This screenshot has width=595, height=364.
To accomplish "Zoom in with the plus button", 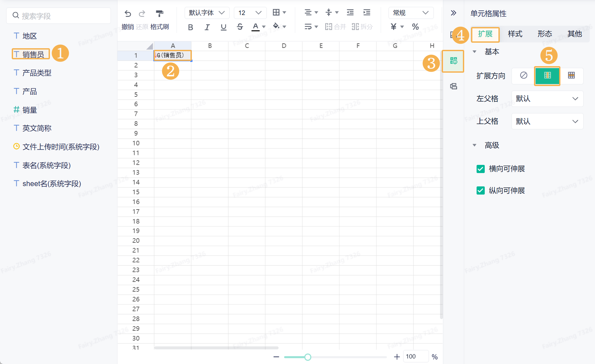I will pos(397,357).
